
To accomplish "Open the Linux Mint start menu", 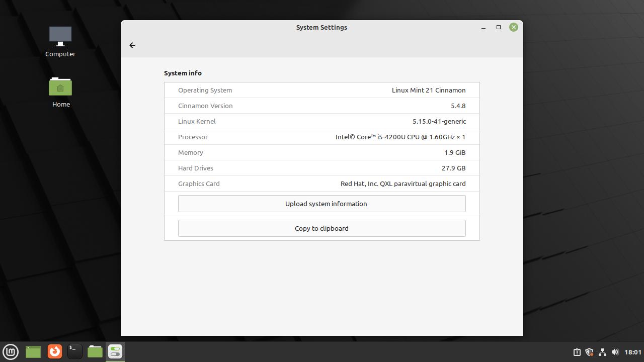I will coord(11,351).
